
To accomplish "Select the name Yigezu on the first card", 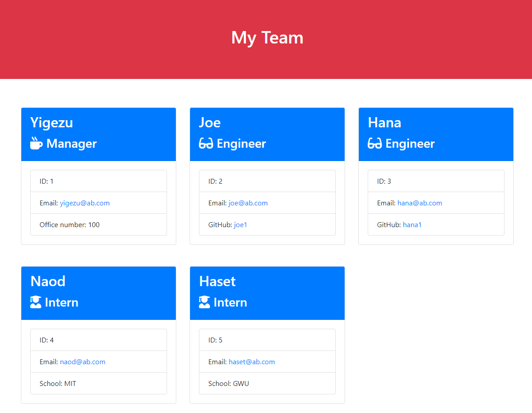I will 51,122.
